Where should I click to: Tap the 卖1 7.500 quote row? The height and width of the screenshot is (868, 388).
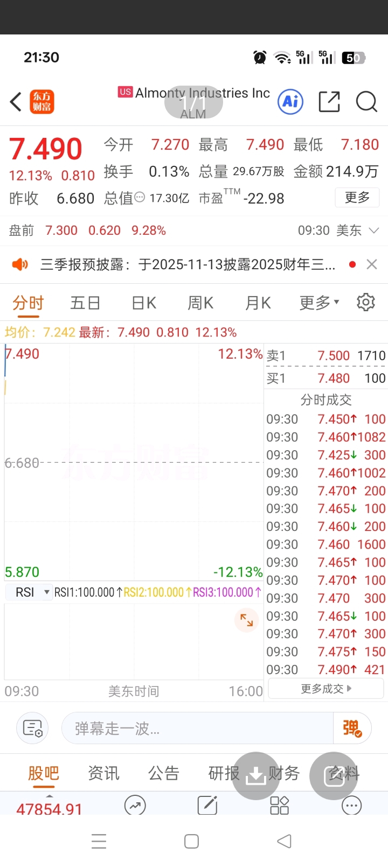tap(326, 355)
